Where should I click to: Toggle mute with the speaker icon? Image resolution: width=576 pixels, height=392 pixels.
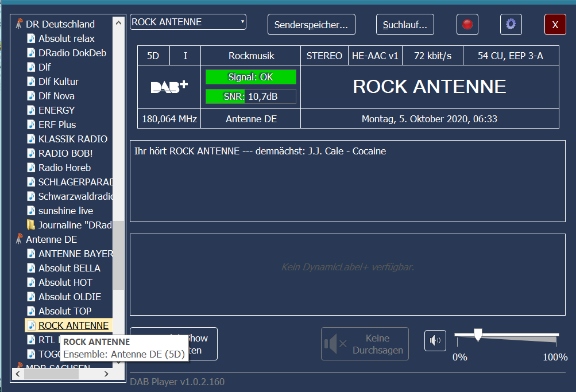click(435, 341)
